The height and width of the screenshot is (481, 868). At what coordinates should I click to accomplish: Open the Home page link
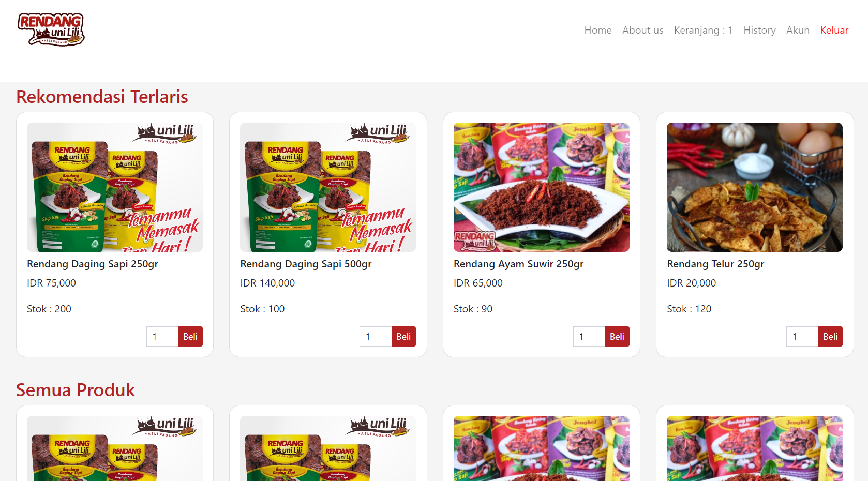pos(598,30)
